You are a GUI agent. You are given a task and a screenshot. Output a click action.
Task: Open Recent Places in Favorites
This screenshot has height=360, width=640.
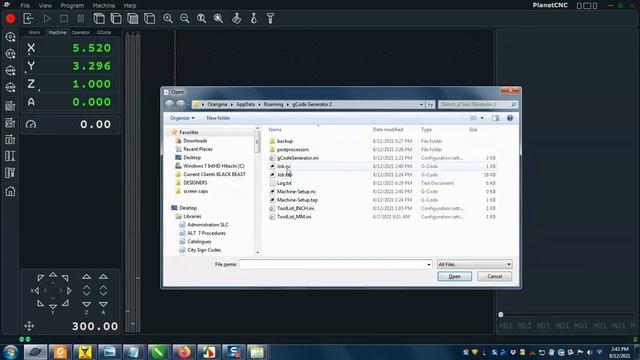tap(198, 149)
